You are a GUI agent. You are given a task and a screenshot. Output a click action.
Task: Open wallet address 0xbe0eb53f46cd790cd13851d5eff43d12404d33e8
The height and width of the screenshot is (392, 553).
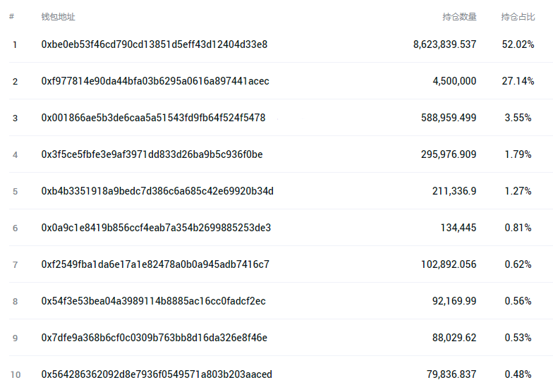(154, 44)
